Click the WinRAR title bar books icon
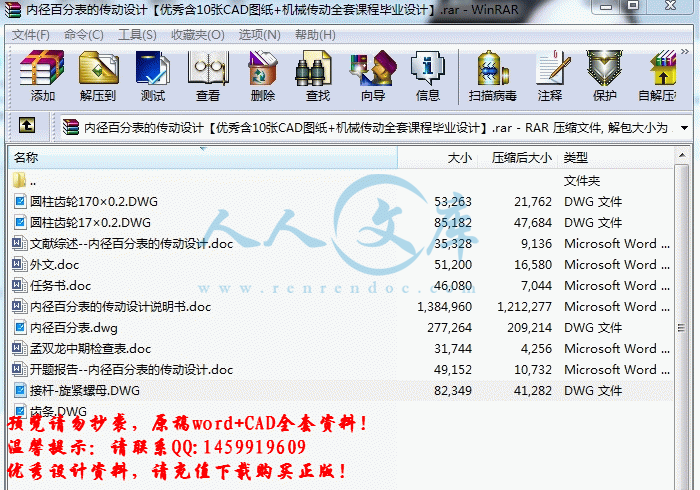The image size is (700, 490). tap(12, 9)
